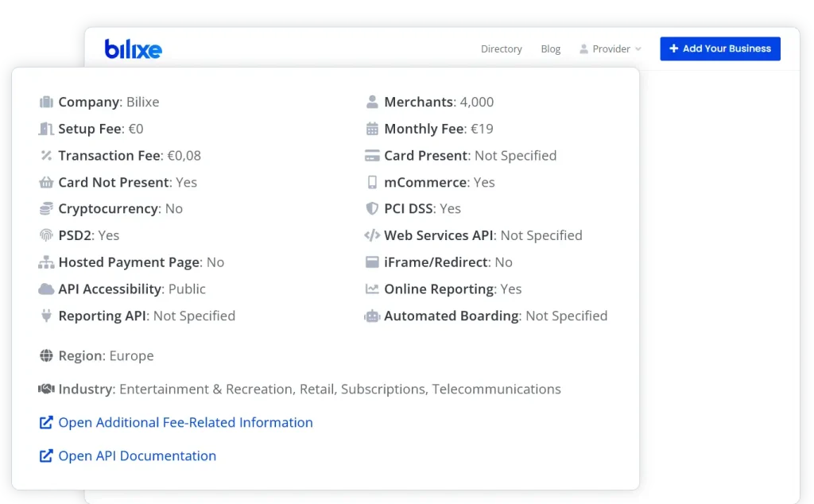The image size is (814, 504).
Task: Expand the Provider dropdown arrow
Action: coord(638,48)
